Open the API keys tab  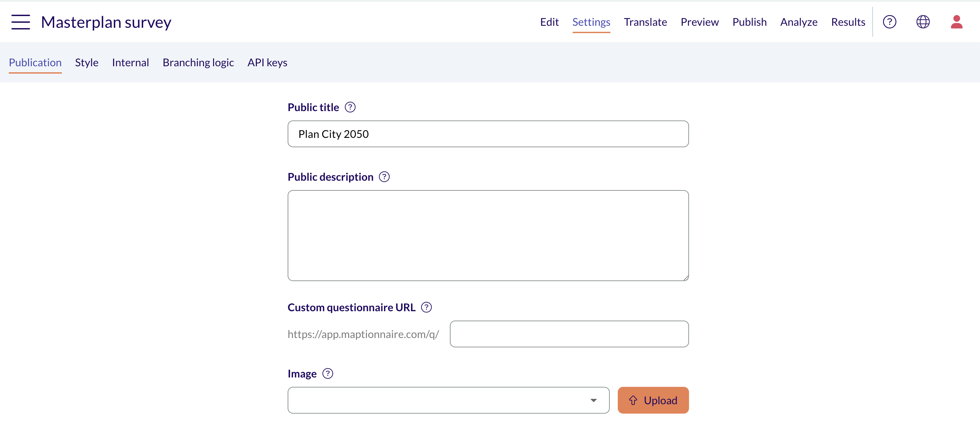[268, 63]
